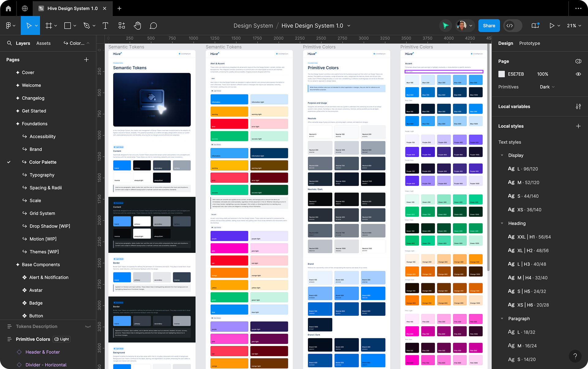Open a new tab with plus
This screenshot has height=369, width=588.
(119, 8)
